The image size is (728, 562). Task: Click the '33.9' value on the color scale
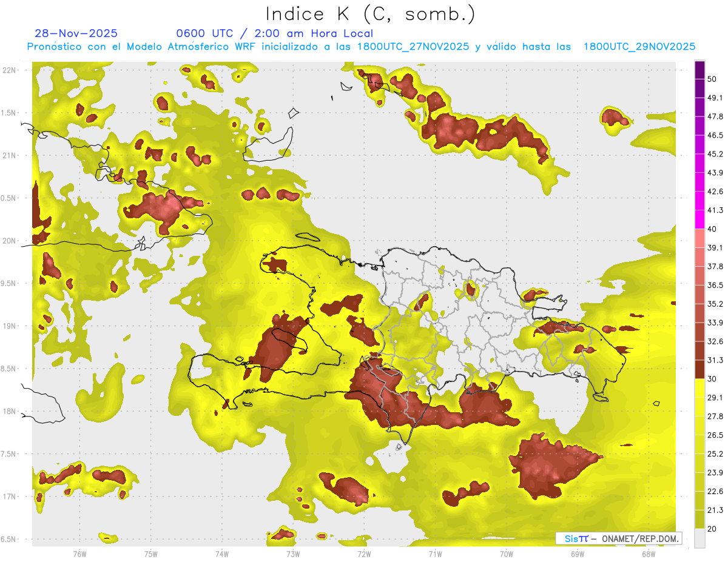[x=715, y=323]
